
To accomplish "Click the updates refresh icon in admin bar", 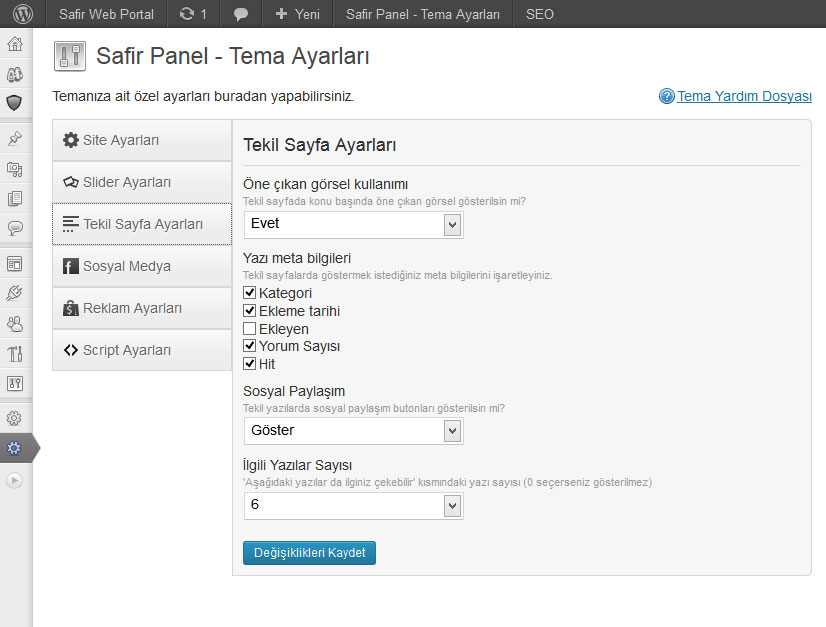I will [186, 14].
